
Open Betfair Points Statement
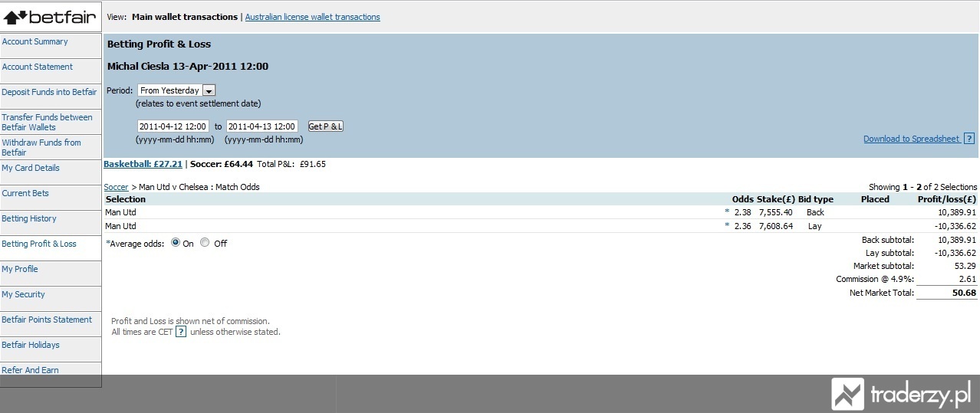[47, 320]
